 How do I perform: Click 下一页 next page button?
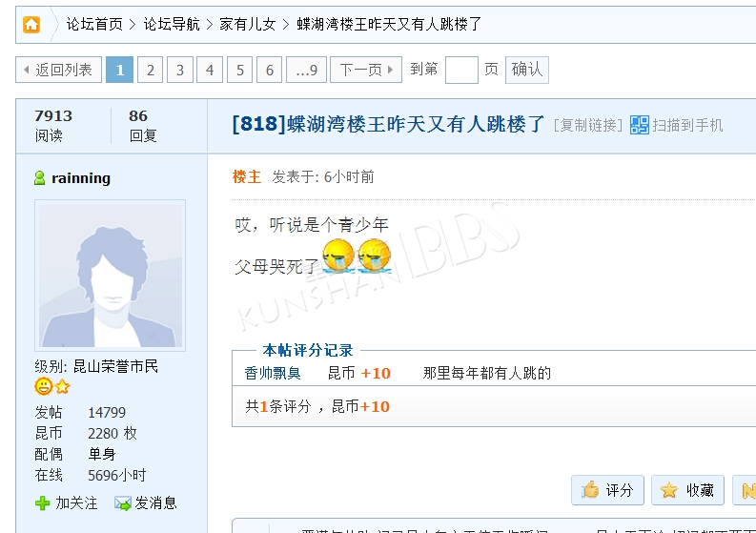366,70
